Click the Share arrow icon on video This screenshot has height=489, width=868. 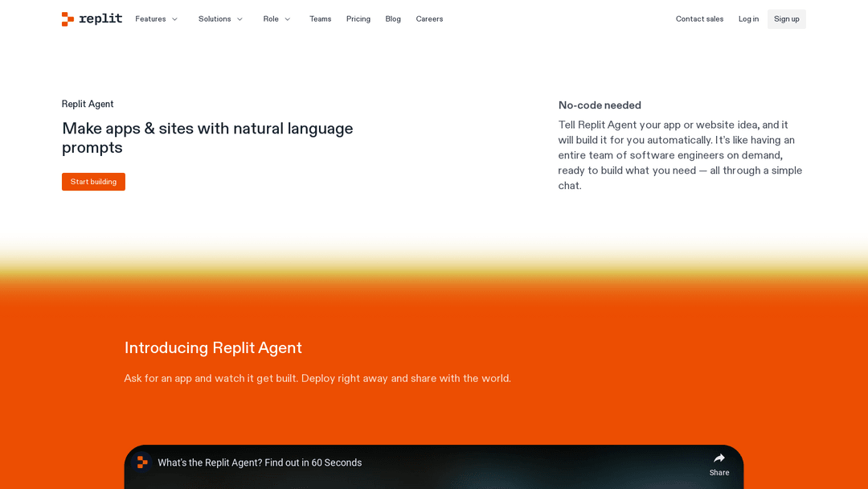719,458
